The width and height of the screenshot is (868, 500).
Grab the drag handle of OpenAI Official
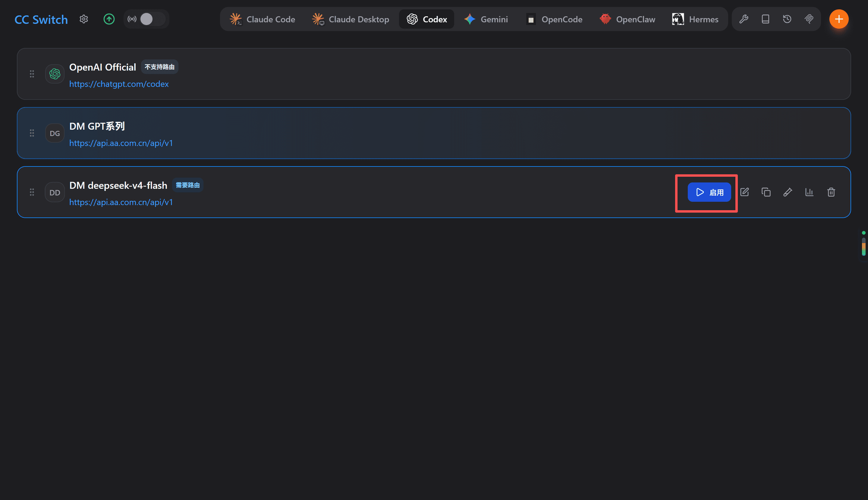32,74
